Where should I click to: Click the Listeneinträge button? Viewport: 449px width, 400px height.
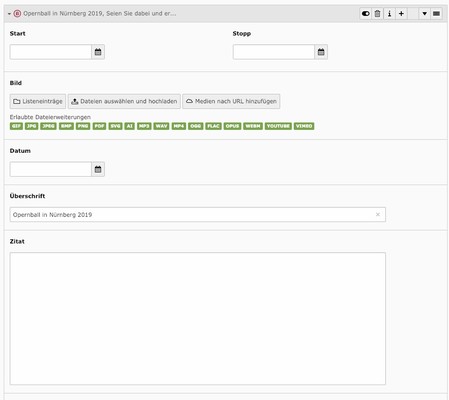(x=38, y=101)
